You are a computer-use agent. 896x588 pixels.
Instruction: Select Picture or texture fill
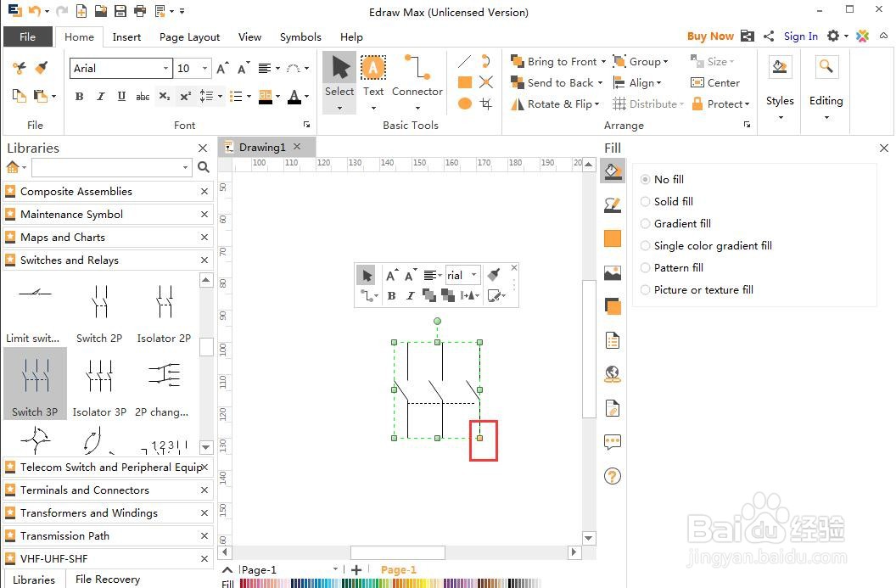point(697,289)
